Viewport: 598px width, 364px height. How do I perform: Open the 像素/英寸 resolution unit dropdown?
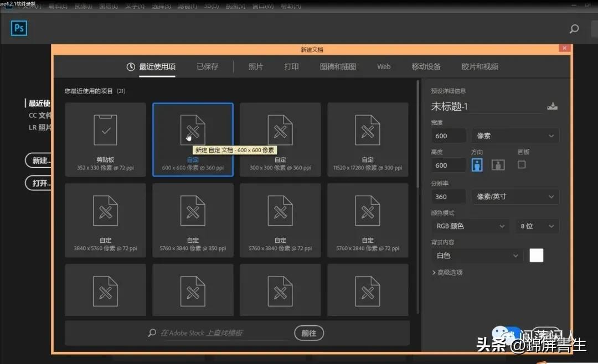(x=515, y=196)
